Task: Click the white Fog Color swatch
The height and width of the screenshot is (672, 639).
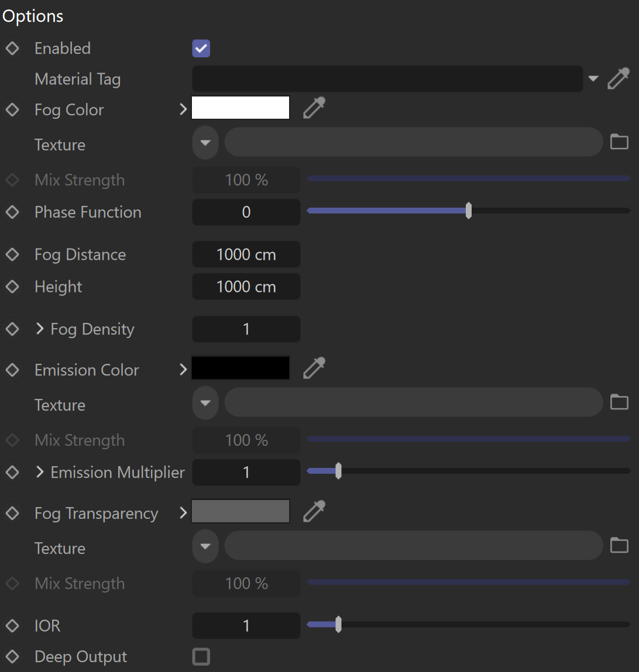Action: point(240,108)
